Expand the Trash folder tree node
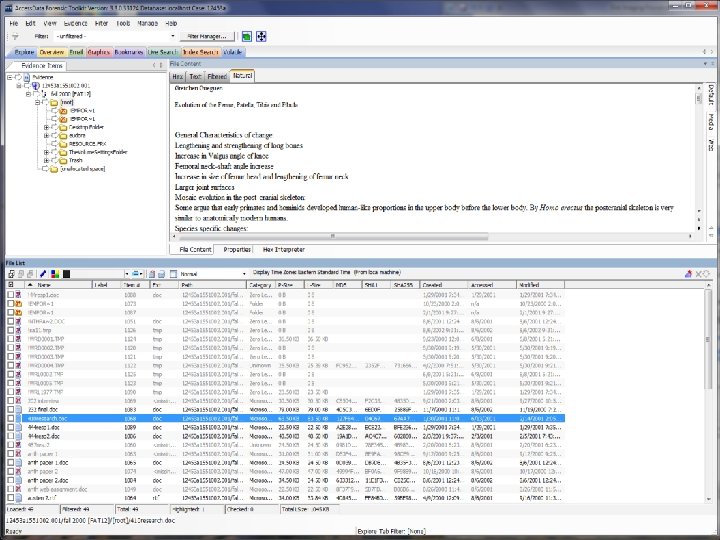Image resolution: width=720 pixels, height=540 pixels. [46, 160]
